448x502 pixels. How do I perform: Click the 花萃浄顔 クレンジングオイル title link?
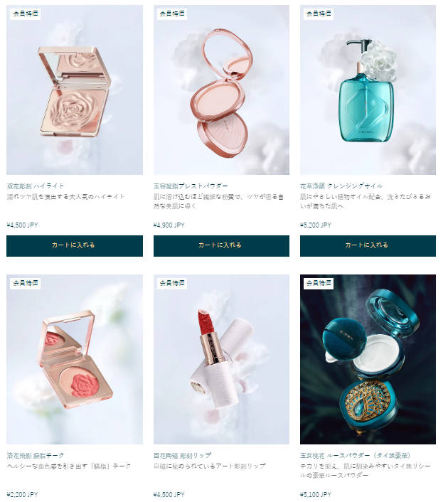coord(341,186)
